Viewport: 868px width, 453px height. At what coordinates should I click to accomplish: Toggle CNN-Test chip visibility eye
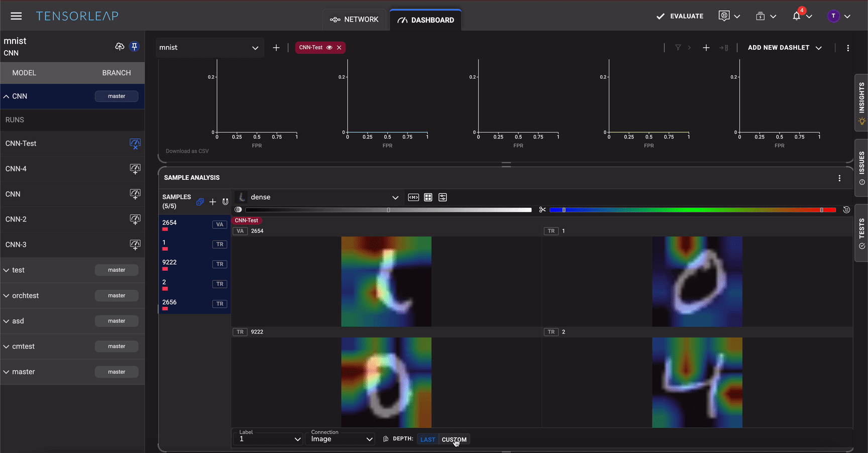click(x=330, y=48)
